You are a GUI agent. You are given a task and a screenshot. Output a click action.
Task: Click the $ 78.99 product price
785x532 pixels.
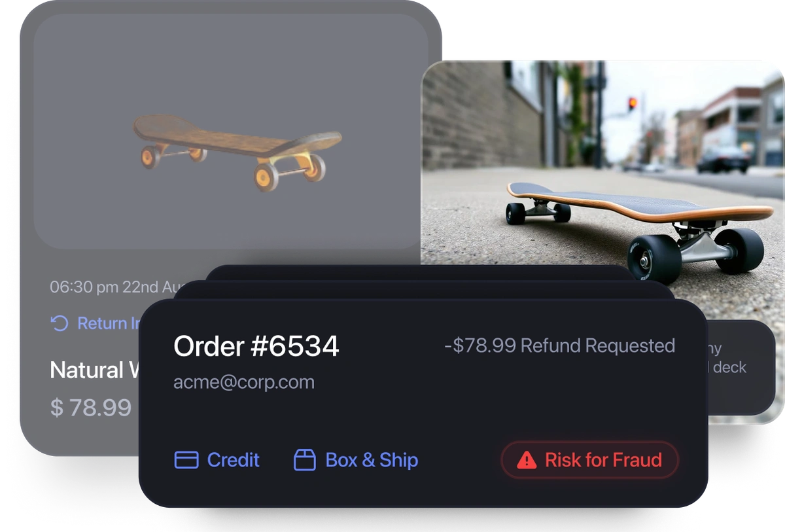(91, 408)
